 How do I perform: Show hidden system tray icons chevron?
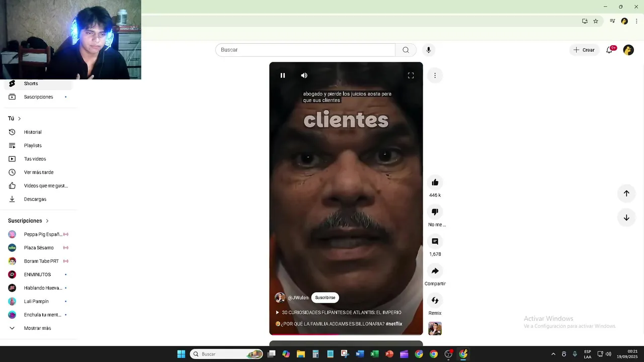(x=553, y=354)
